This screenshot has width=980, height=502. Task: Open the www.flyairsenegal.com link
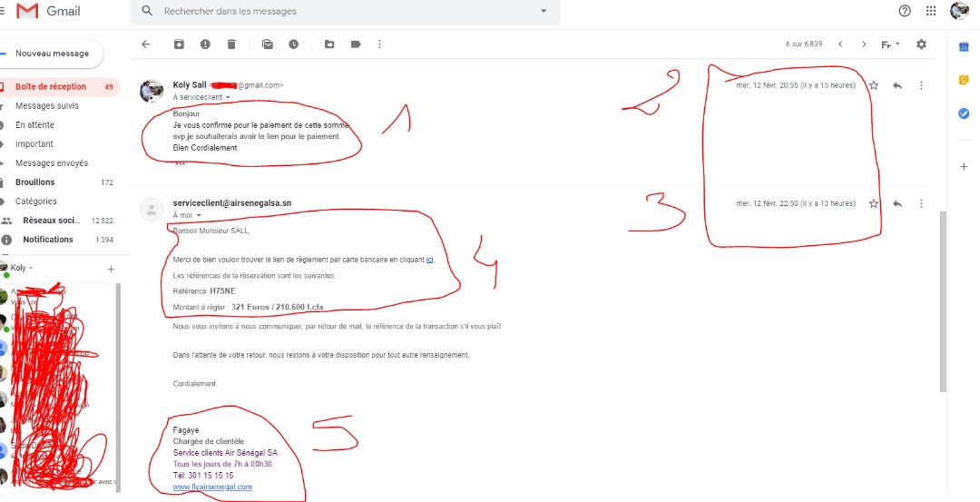click(212, 487)
